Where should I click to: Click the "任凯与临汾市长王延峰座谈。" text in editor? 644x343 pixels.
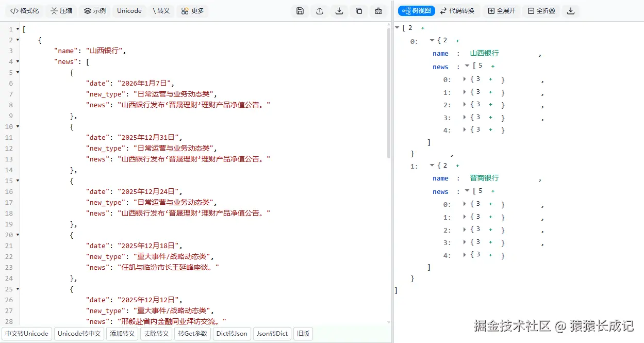coord(168,268)
